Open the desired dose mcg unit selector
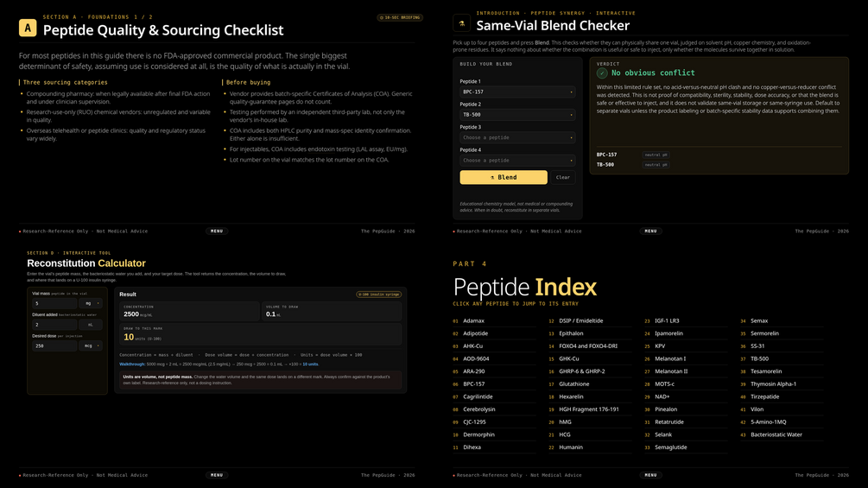Screen dimensions: 868x488 click(x=90, y=345)
